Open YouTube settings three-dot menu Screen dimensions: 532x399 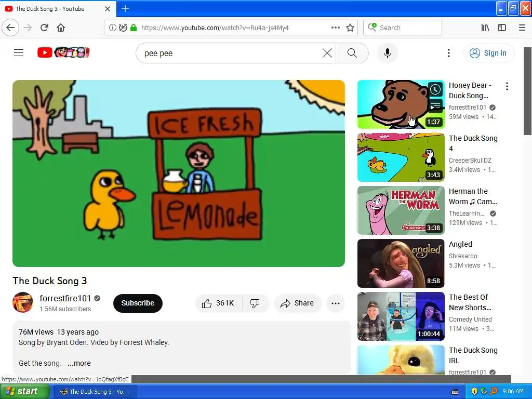(448, 53)
